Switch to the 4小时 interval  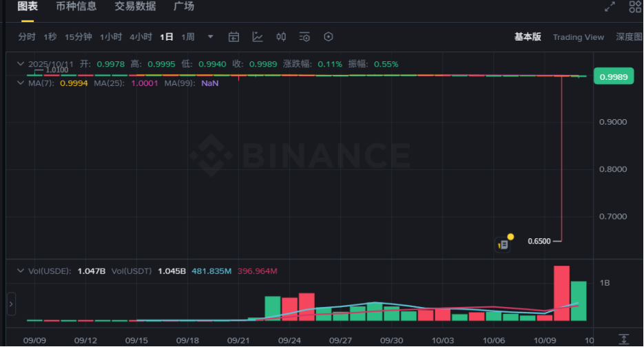[x=141, y=37]
